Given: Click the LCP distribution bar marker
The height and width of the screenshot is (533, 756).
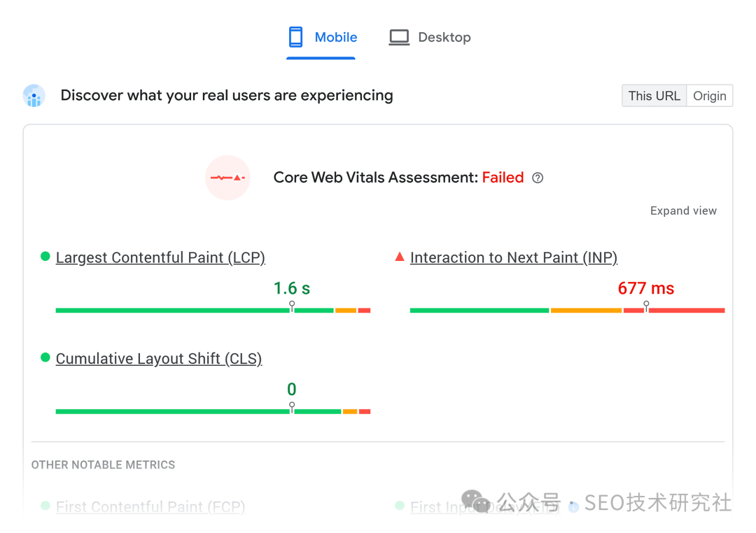Looking at the screenshot, I should click(x=292, y=306).
